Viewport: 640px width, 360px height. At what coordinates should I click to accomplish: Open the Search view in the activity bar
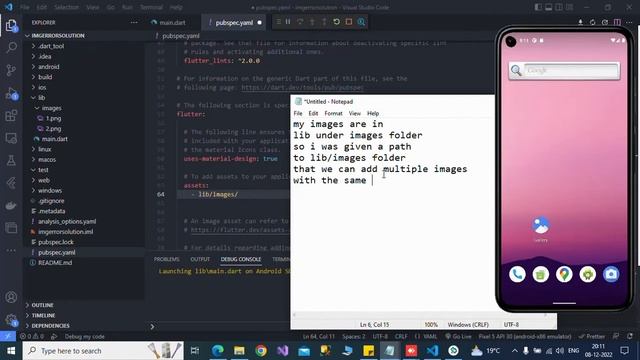(11, 47)
